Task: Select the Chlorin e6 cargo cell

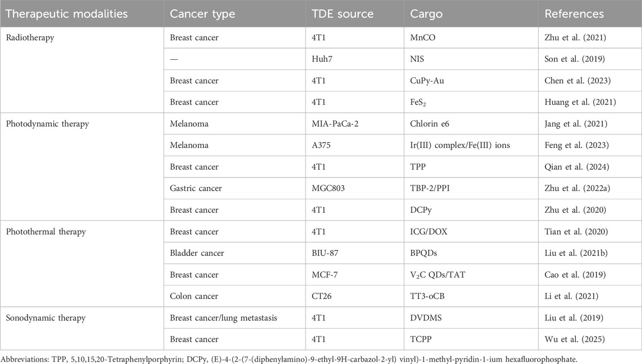Action: click(x=429, y=124)
